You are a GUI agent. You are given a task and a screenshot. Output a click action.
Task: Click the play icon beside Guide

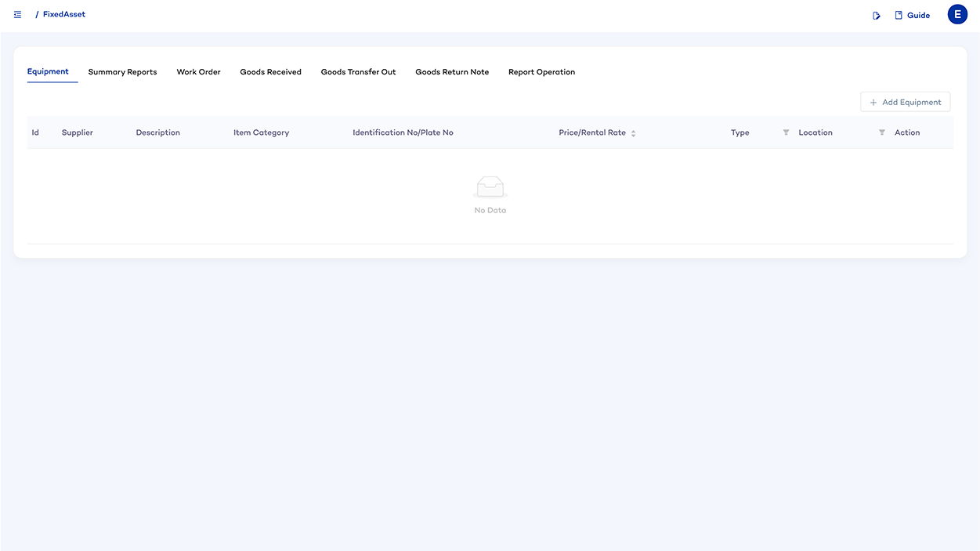pyautogui.click(x=877, y=16)
